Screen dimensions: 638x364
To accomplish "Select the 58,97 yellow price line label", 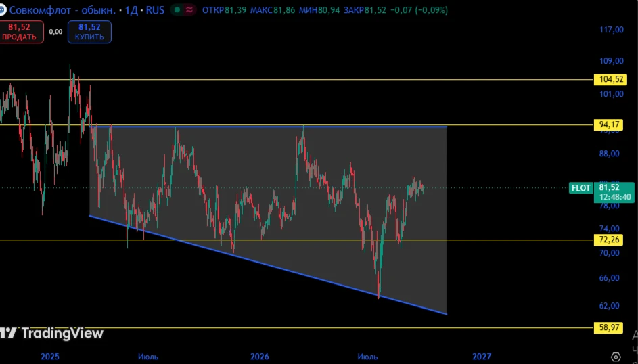I will click(x=608, y=327).
